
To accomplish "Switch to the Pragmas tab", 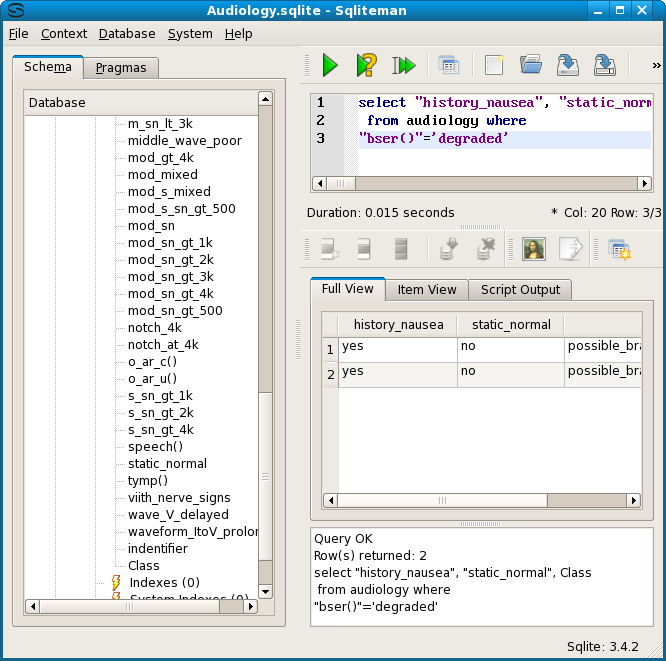I will click(120, 68).
